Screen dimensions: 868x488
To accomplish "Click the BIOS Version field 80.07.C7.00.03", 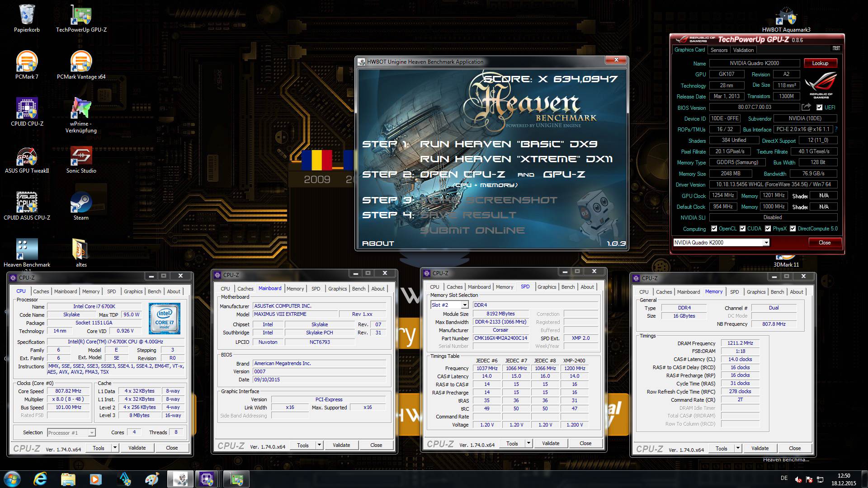I will 755,108.
